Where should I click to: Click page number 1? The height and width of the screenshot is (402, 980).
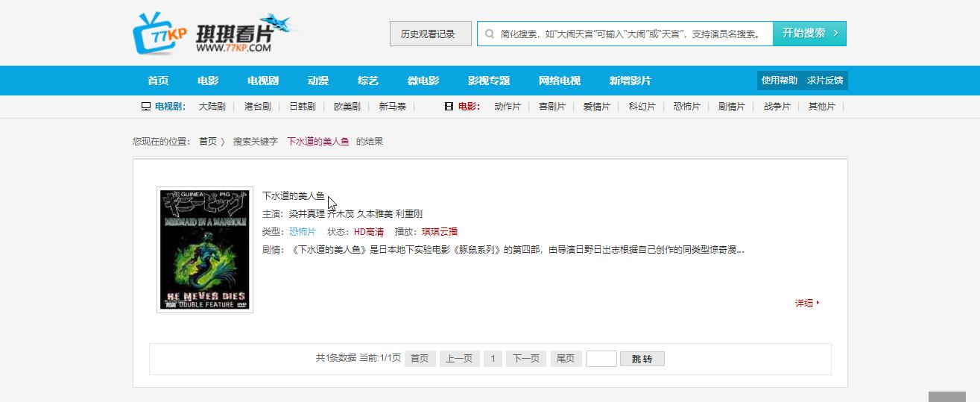(x=493, y=359)
